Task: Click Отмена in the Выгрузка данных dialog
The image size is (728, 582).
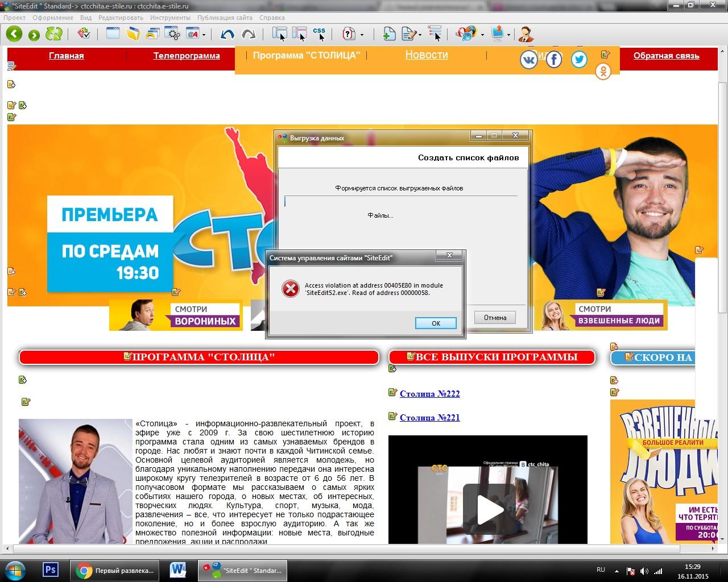Action: click(x=495, y=318)
